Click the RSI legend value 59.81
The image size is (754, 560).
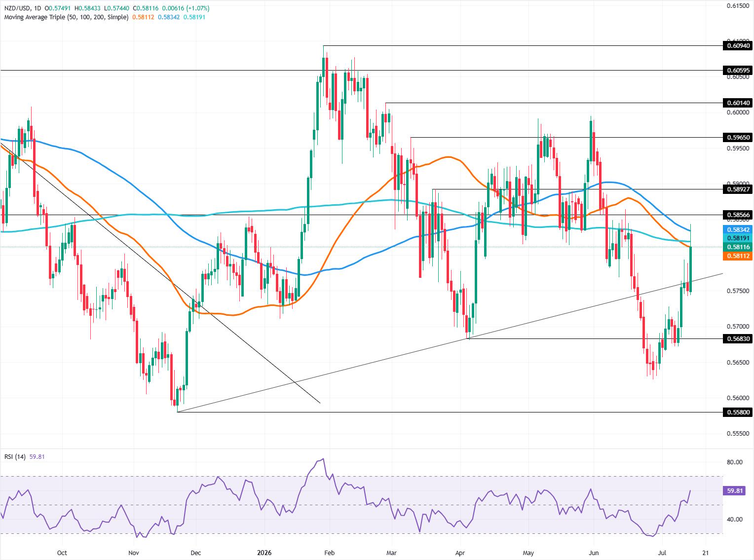[x=37, y=456]
